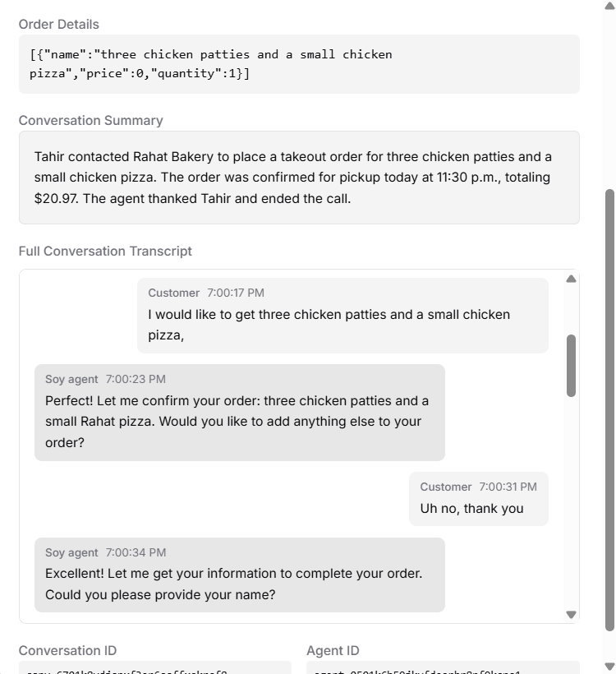
Task: Click the Soy agent 7:00:23 PM reply bubble
Action: [240, 412]
